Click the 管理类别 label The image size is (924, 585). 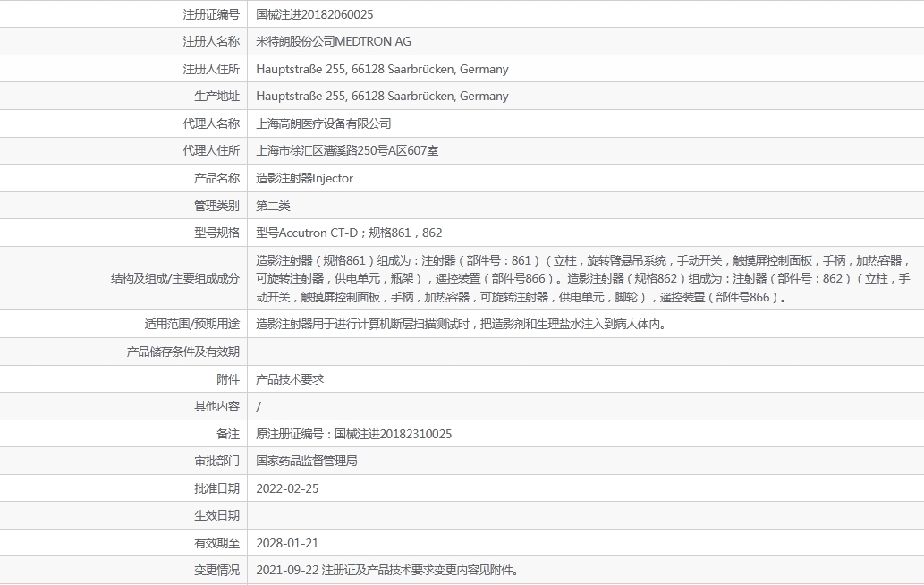(x=216, y=206)
